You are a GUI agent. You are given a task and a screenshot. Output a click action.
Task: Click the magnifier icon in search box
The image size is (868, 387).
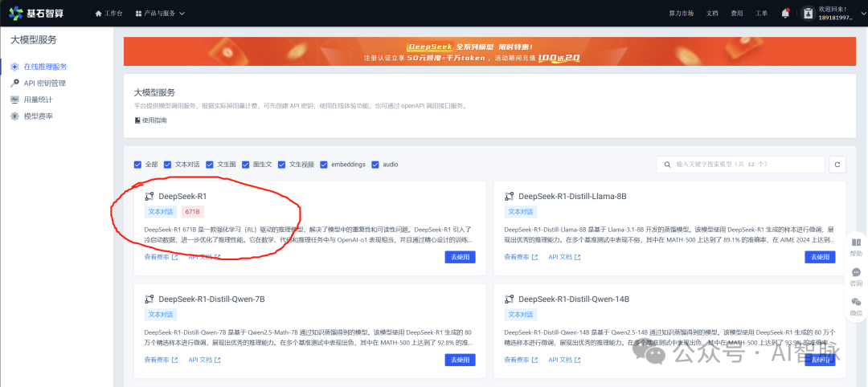[x=668, y=165]
